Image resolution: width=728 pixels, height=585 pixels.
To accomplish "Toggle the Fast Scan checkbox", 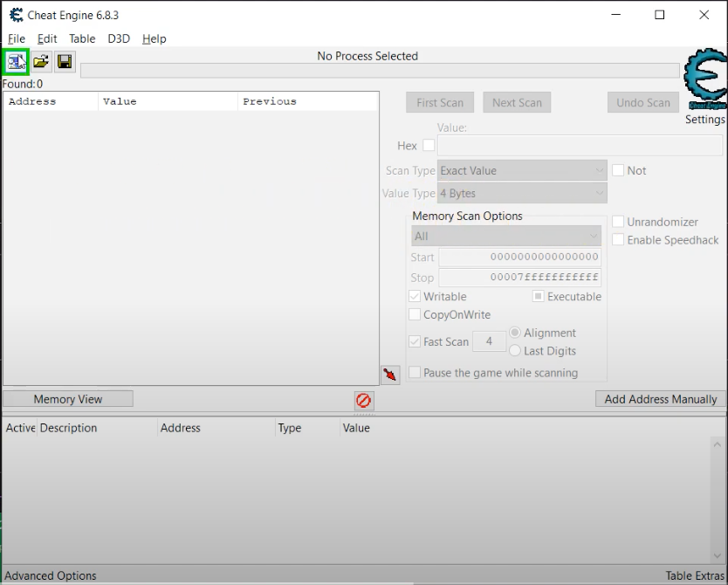I will tap(415, 341).
